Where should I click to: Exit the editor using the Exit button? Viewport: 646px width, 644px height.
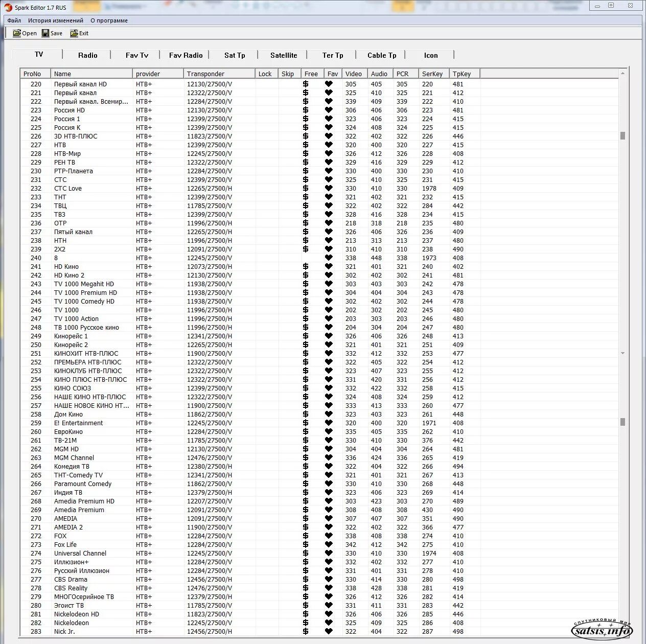coord(79,33)
